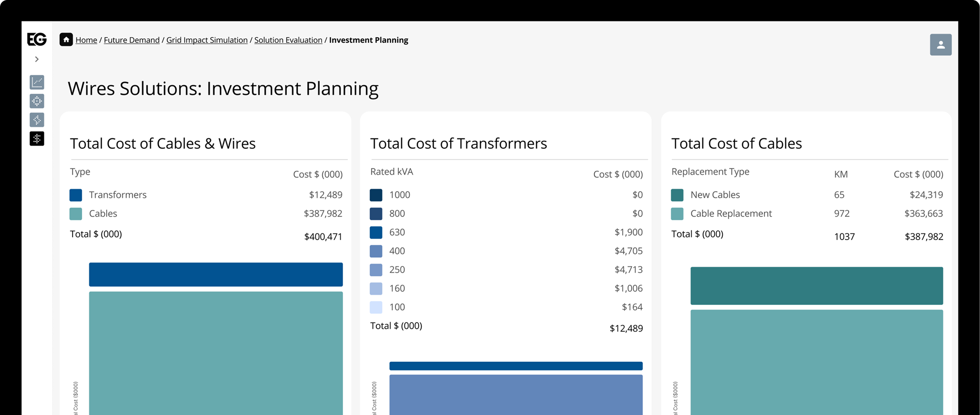980x415 pixels.
Task: Click the $400,471 total value
Action: (x=323, y=236)
